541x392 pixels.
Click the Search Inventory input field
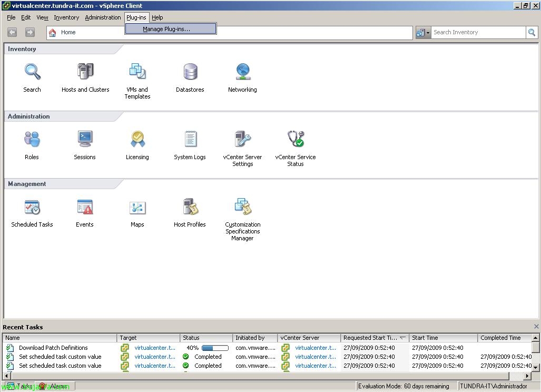[477, 33]
